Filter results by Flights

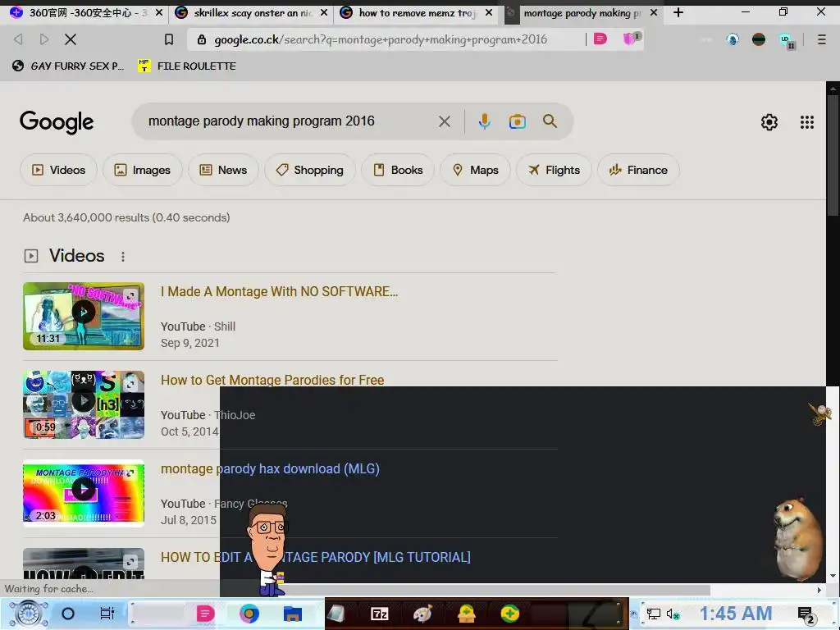pos(554,170)
